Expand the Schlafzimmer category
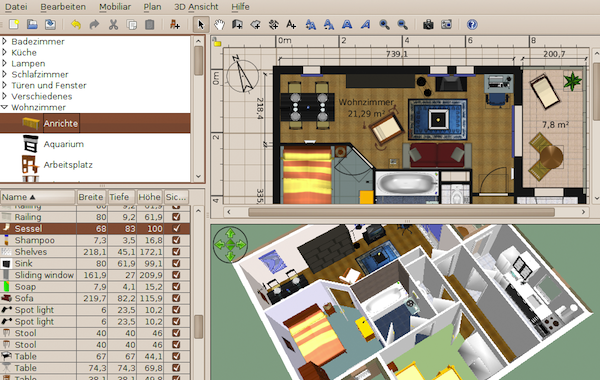 click(5, 74)
